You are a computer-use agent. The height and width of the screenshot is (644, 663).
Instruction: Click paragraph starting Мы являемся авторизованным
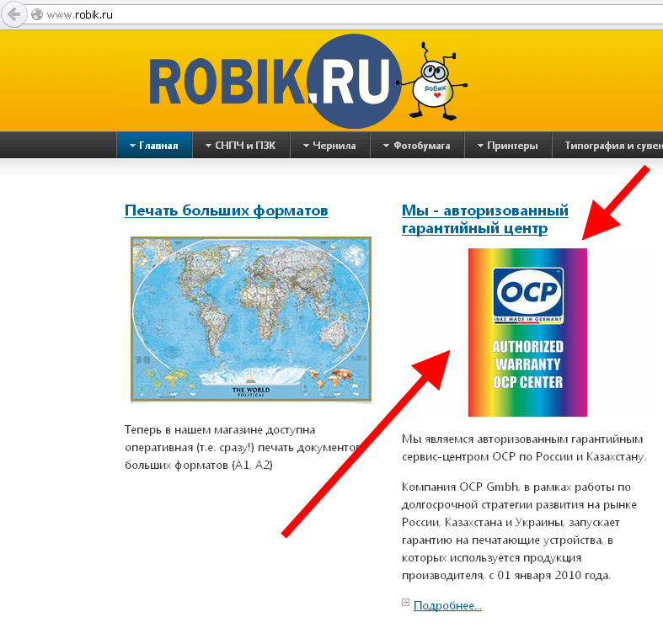pyautogui.click(x=524, y=448)
